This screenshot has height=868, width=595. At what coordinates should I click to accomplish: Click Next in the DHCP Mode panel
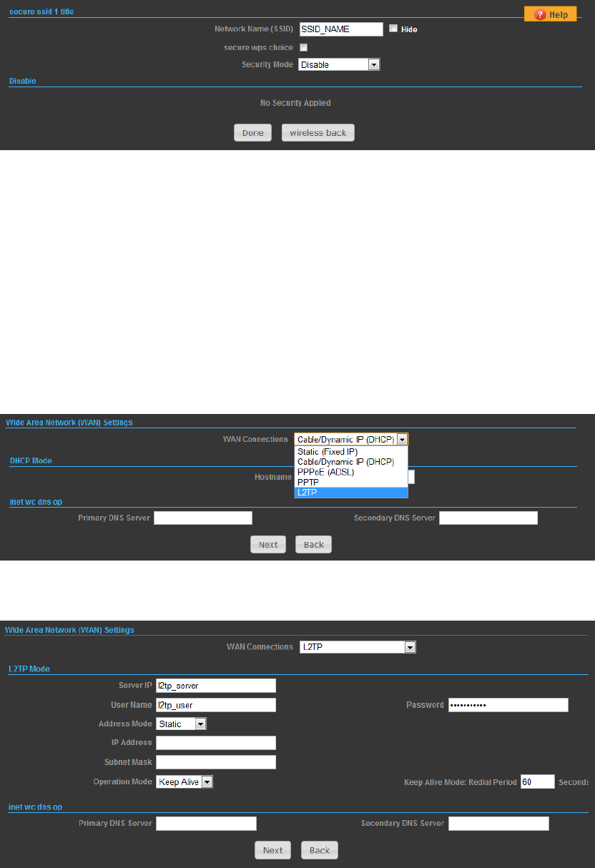(268, 544)
